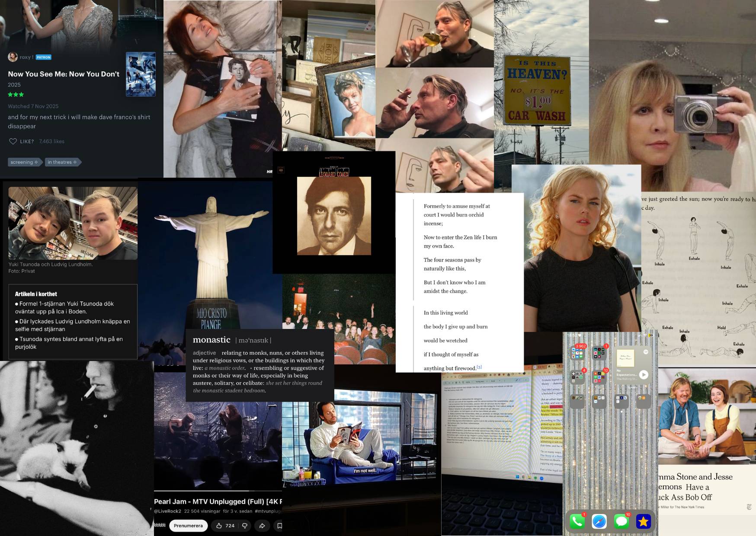The height and width of the screenshot is (536, 756).
Task: Open the @LiveRock2 channel
Action: tap(168, 511)
